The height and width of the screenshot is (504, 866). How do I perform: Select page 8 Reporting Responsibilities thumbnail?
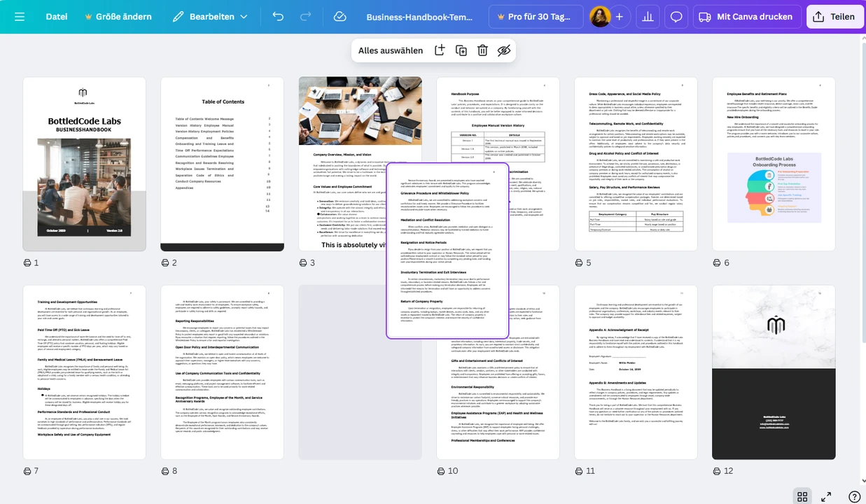tap(222, 372)
